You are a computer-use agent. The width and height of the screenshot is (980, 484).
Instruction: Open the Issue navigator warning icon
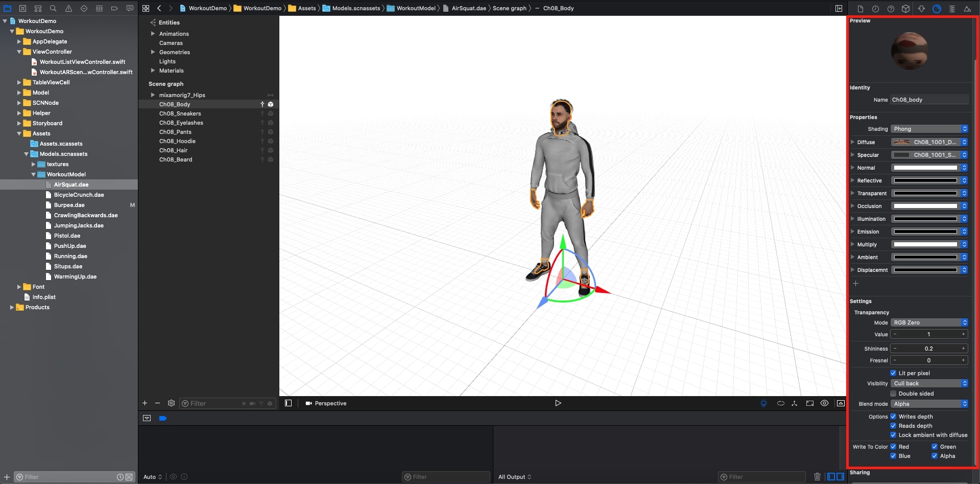click(68, 8)
